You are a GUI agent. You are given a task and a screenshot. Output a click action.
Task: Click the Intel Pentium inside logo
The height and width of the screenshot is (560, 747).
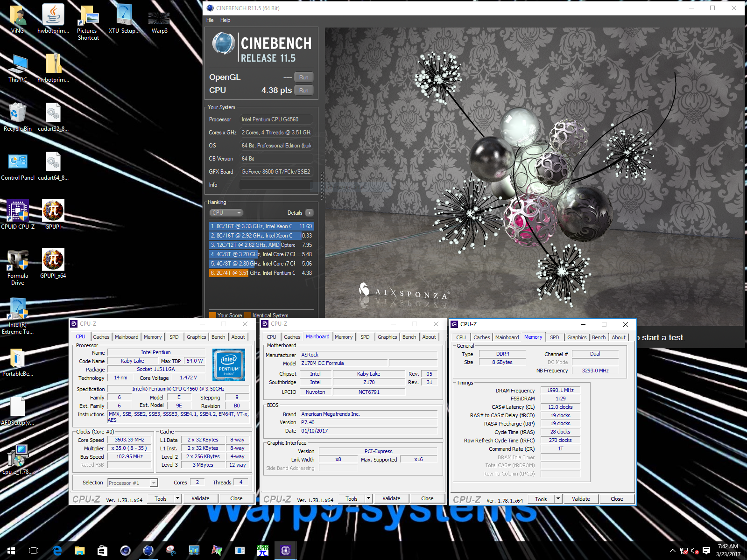click(x=229, y=365)
